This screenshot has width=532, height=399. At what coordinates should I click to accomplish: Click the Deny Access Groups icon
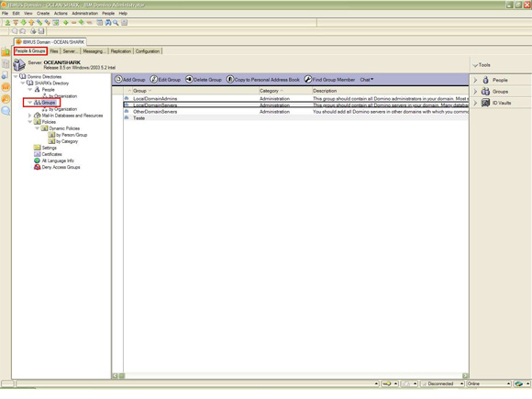[37, 167]
